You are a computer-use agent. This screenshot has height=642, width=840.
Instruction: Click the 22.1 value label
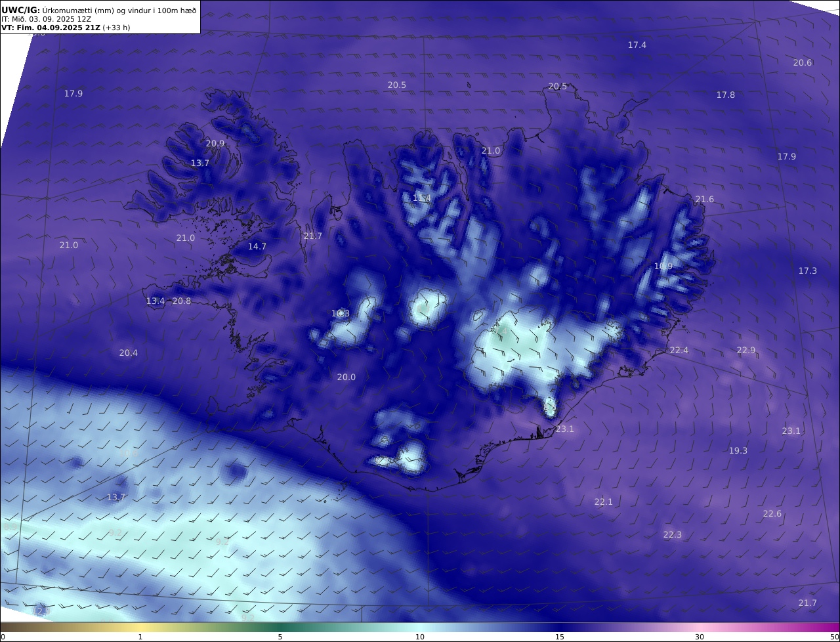[603, 502]
